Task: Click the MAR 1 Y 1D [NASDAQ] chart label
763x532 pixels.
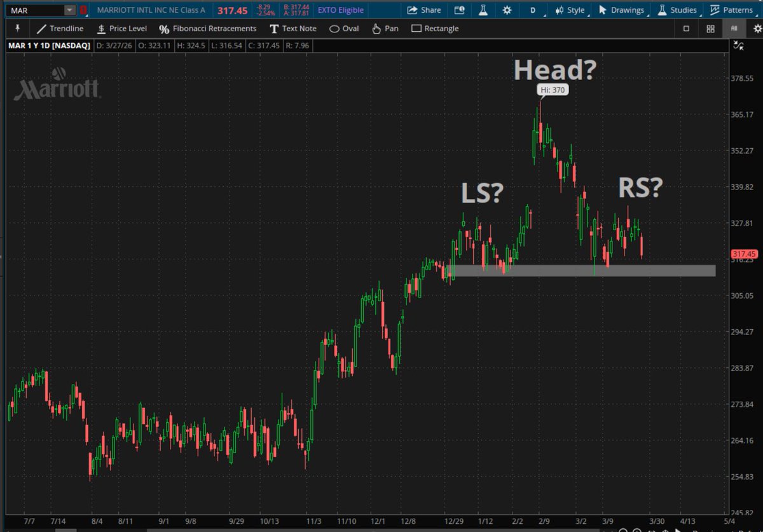Action: pyautogui.click(x=49, y=46)
